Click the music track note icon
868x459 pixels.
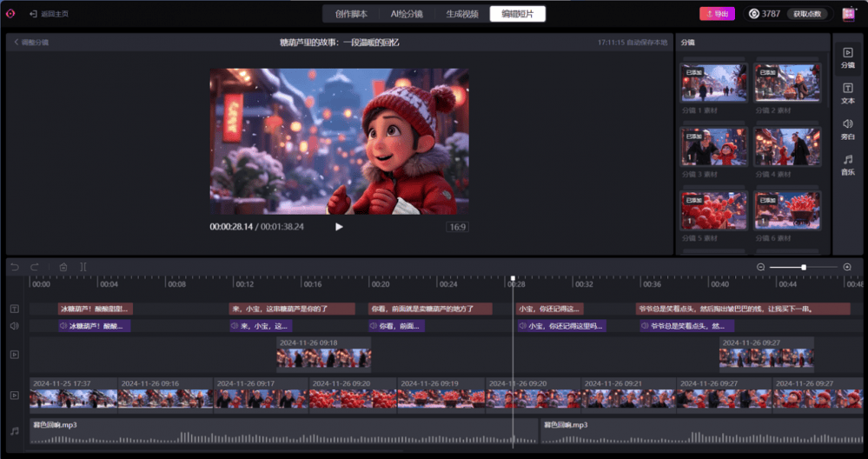15,431
